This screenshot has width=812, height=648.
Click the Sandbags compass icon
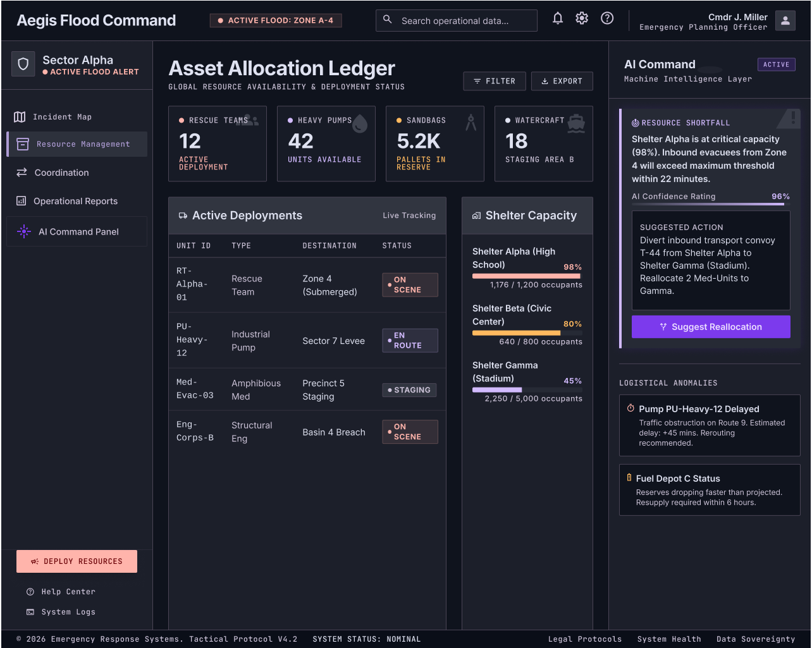click(471, 122)
